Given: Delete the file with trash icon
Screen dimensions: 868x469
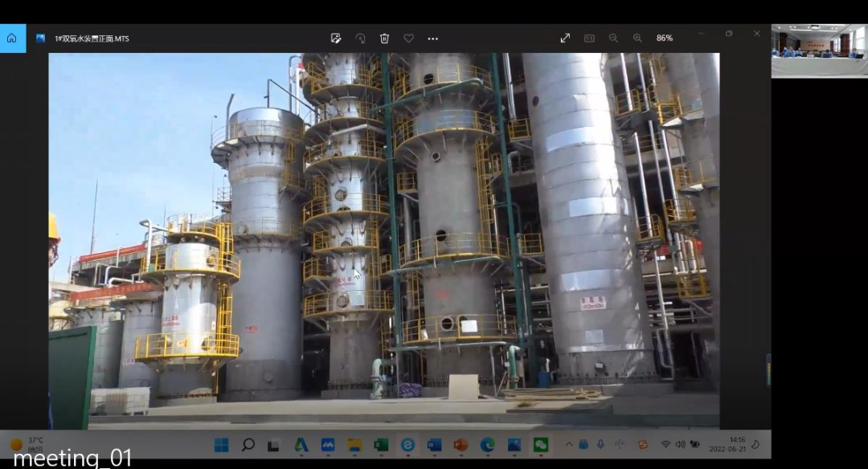Looking at the screenshot, I should 384,39.
